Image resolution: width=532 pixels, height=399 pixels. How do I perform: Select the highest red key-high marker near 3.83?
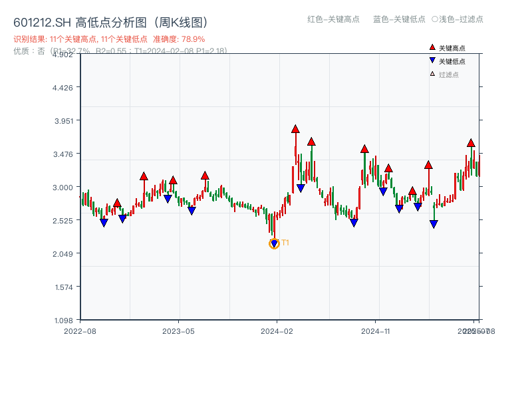(x=295, y=129)
